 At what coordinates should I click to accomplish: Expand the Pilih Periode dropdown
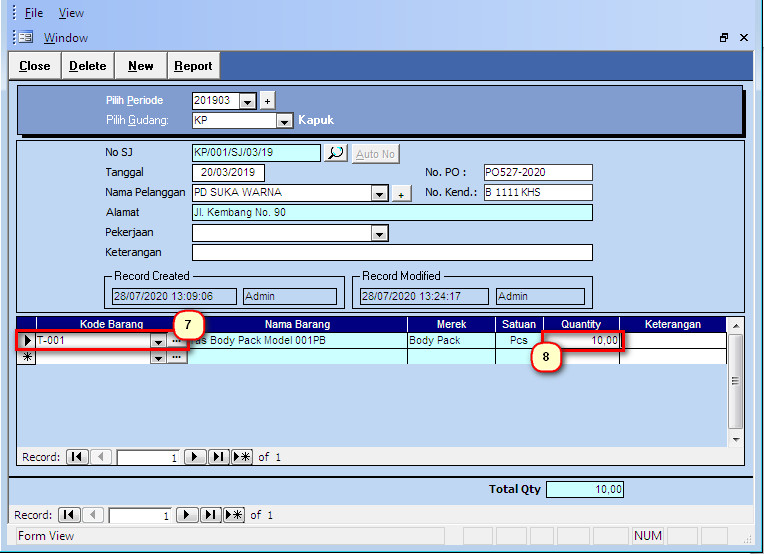pyautogui.click(x=248, y=101)
